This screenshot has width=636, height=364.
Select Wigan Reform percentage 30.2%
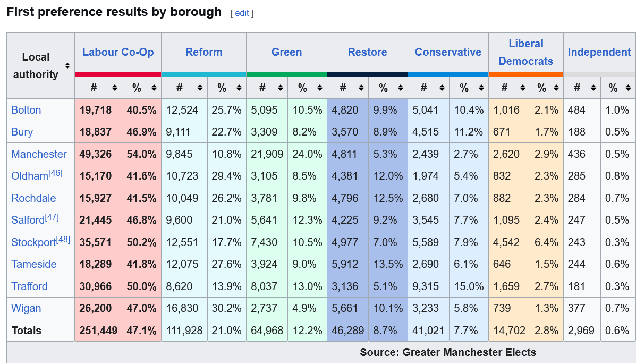pos(226,308)
